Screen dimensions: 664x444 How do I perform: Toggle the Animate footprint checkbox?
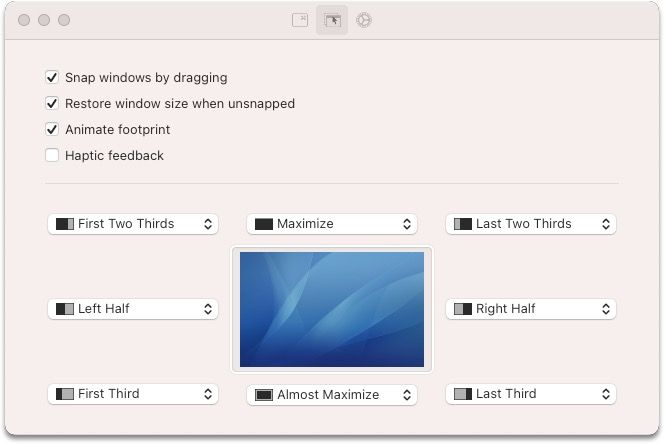tap(52, 129)
